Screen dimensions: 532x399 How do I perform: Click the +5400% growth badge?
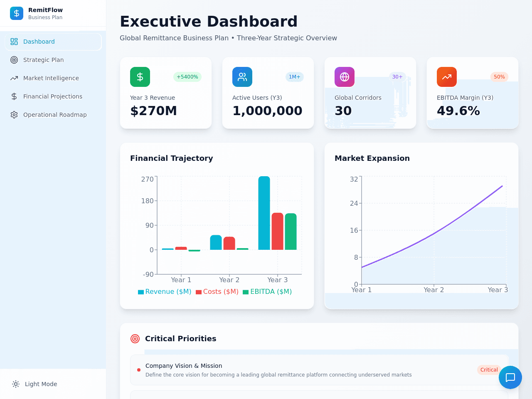pyautogui.click(x=187, y=77)
